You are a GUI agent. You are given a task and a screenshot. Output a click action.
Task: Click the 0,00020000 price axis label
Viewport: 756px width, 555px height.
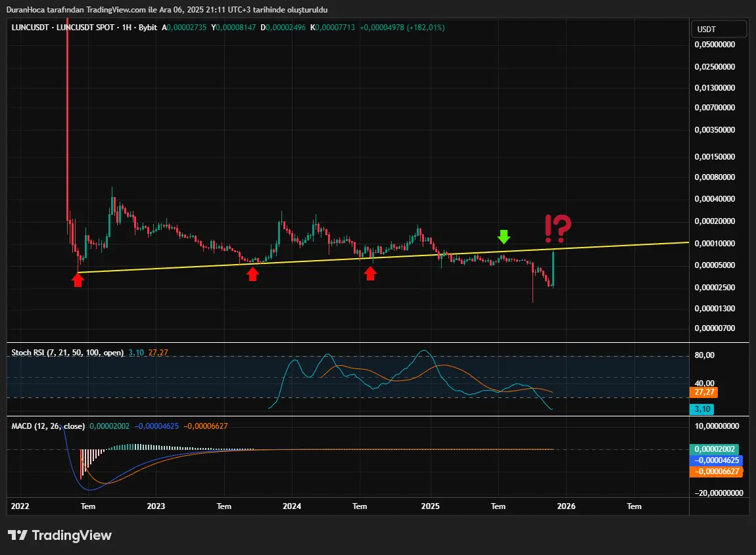pyautogui.click(x=715, y=221)
